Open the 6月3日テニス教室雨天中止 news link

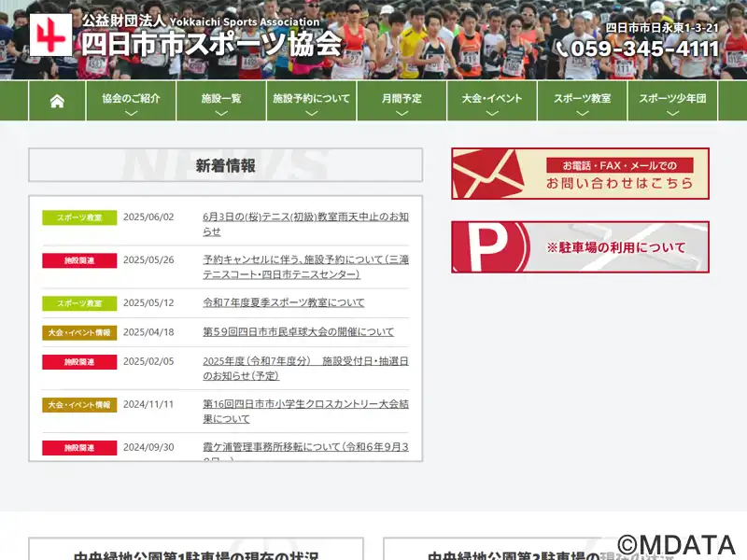click(x=306, y=224)
